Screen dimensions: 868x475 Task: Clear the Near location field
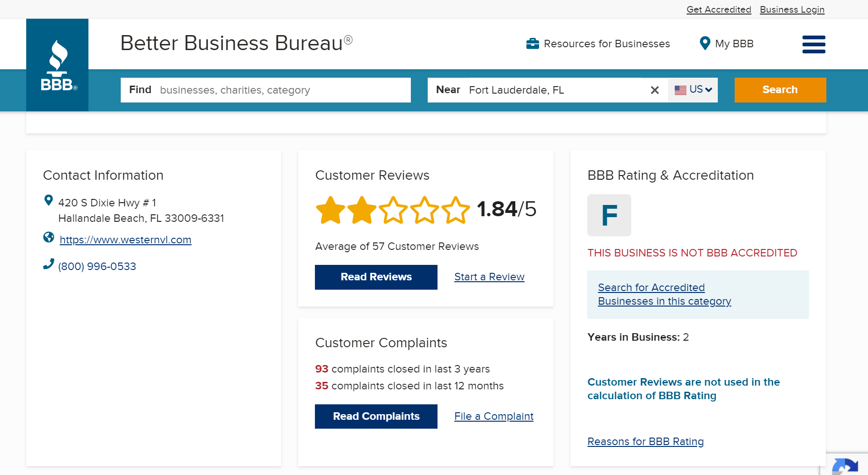pos(655,90)
